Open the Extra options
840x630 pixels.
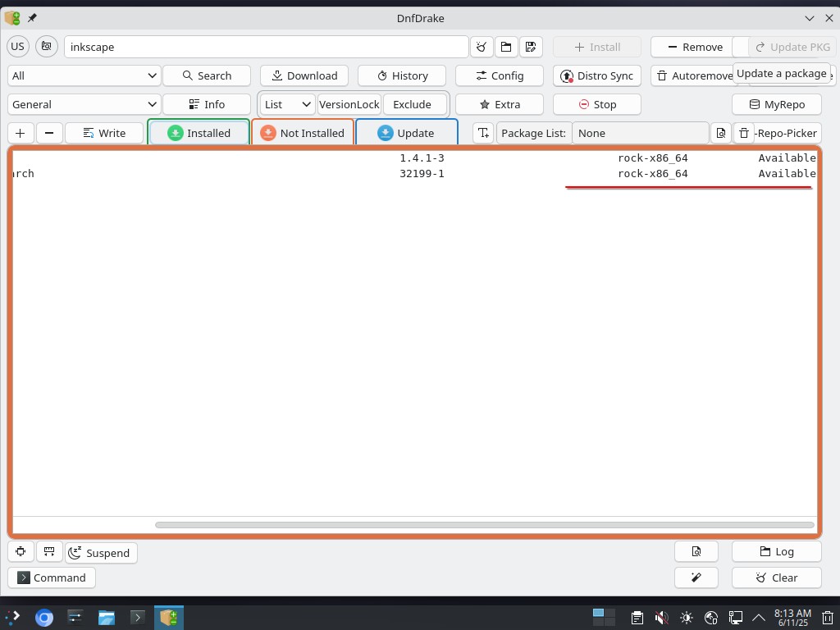coord(500,104)
